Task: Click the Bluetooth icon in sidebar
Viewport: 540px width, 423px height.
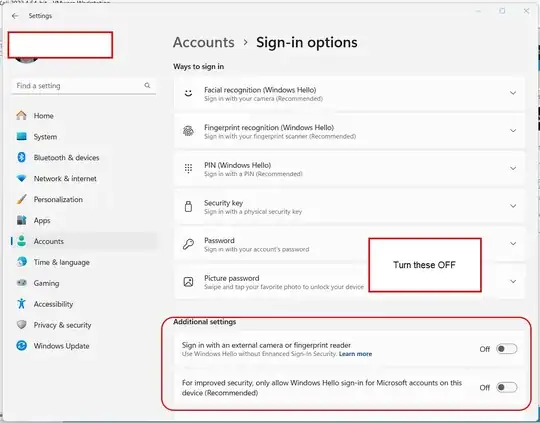Action: tap(21, 157)
